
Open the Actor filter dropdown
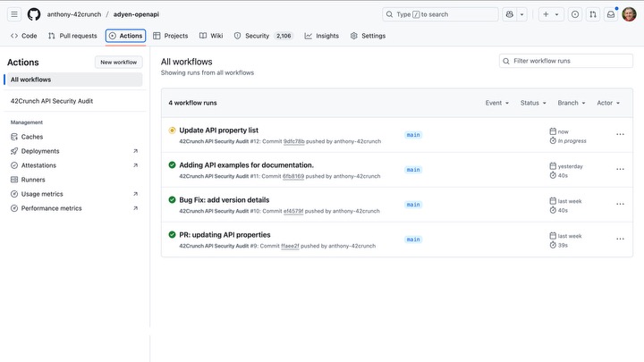click(x=608, y=103)
